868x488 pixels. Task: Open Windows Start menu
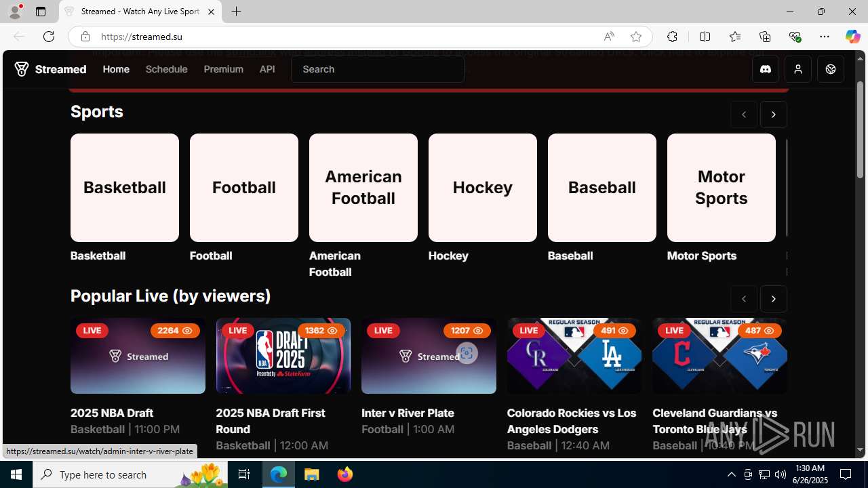(16, 474)
